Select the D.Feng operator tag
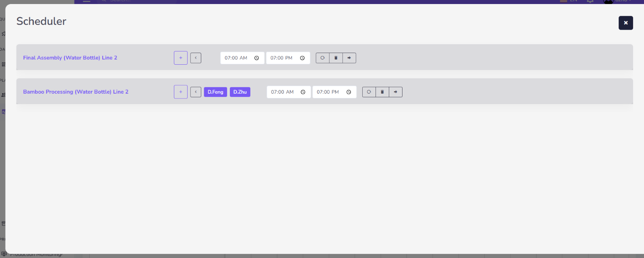The image size is (644, 258). [x=215, y=92]
